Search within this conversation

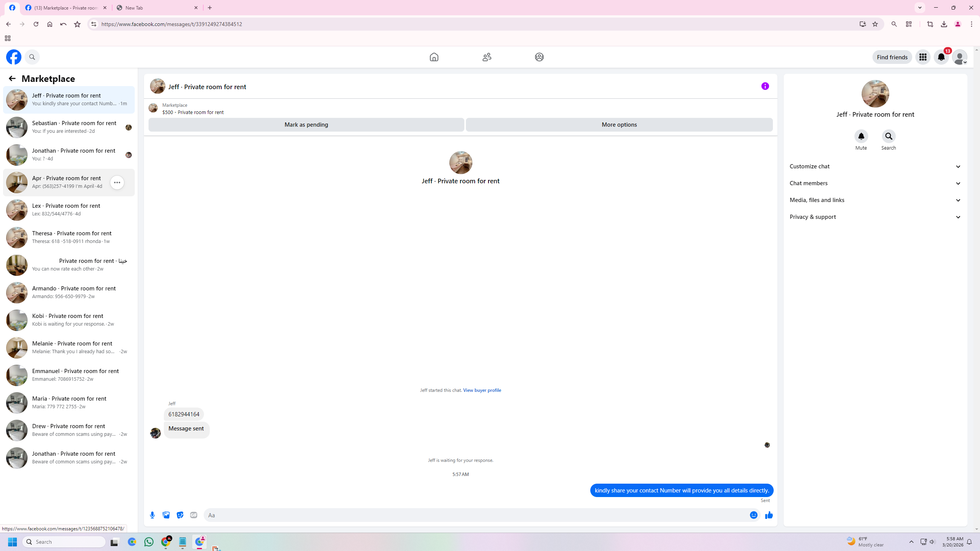click(x=889, y=136)
